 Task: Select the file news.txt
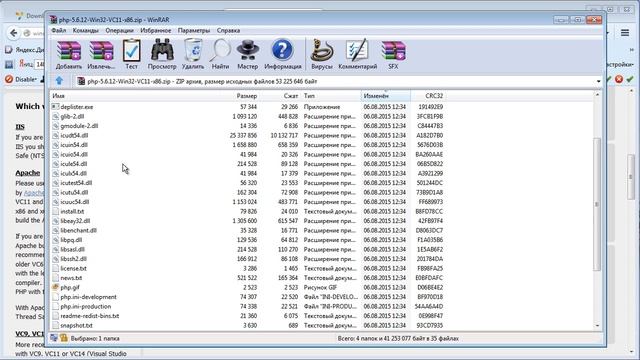(71, 278)
